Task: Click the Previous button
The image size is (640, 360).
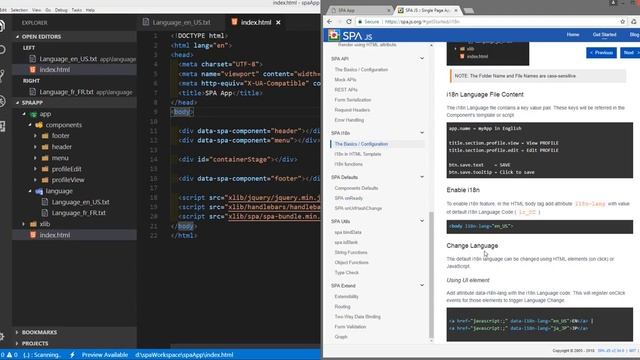Action: 601,53
